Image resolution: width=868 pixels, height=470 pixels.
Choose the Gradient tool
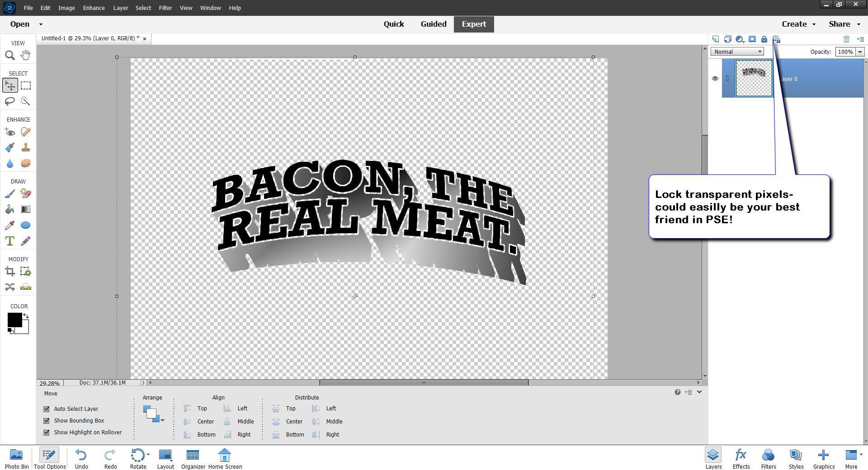point(26,209)
